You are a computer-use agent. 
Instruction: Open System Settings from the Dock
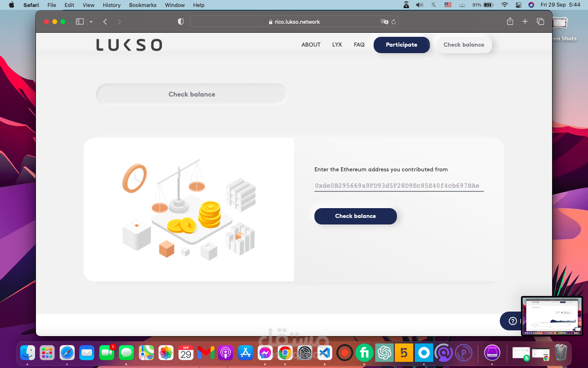coord(305,352)
